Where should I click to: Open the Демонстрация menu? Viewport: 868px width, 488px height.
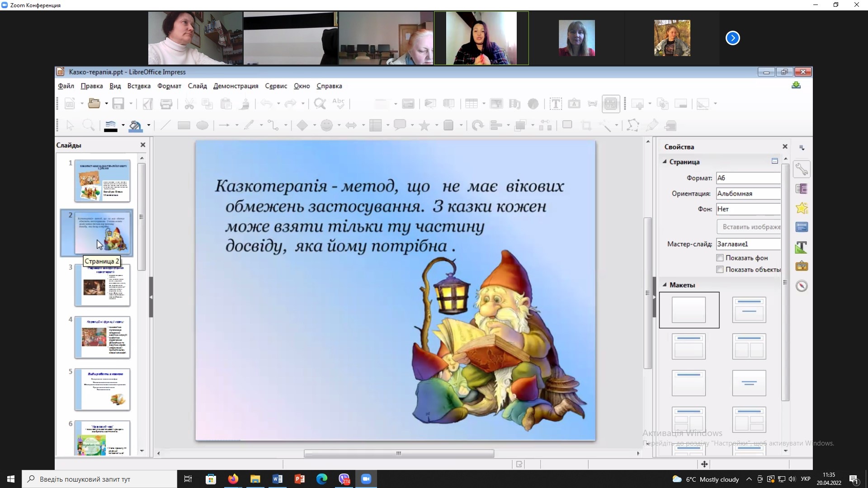pyautogui.click(x=236, y=86)
